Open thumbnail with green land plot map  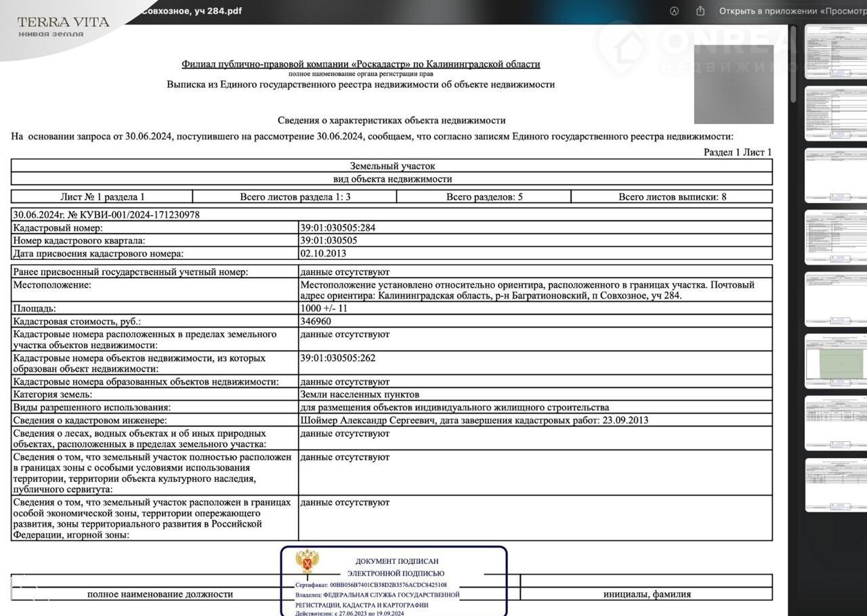tap(835, 360)
